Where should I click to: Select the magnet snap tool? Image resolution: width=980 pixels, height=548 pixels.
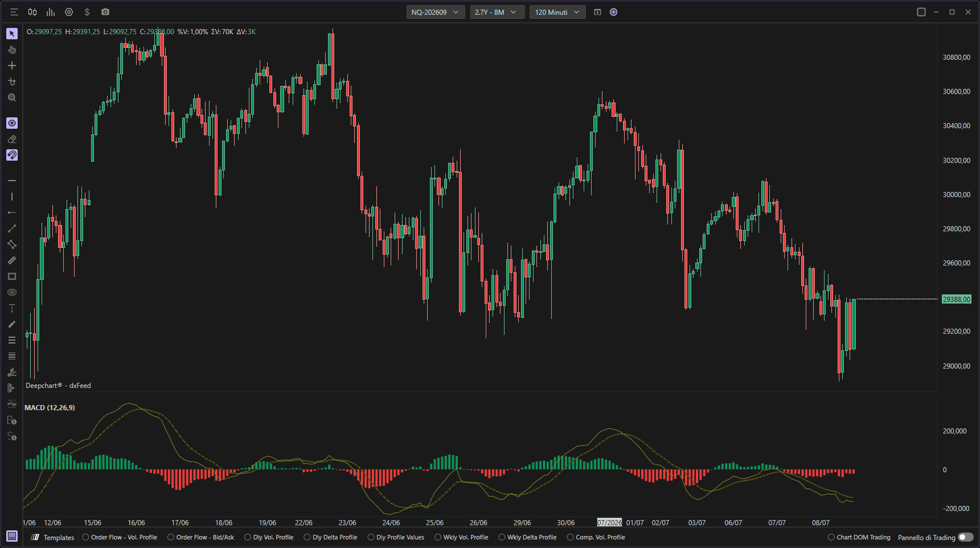click(x=12, y=155)
